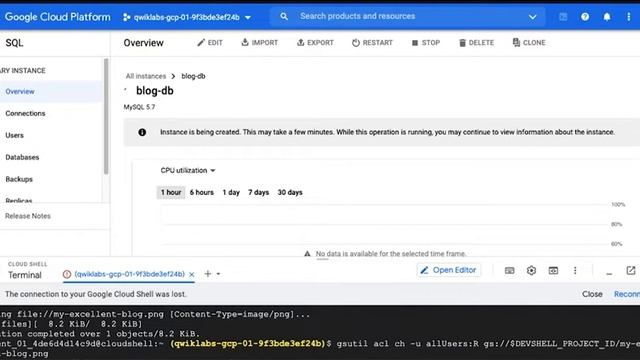The height and width of the screenshot is (360, 640).
Task: Click RESTART in the instance toolbar
Action: [372, 42]
